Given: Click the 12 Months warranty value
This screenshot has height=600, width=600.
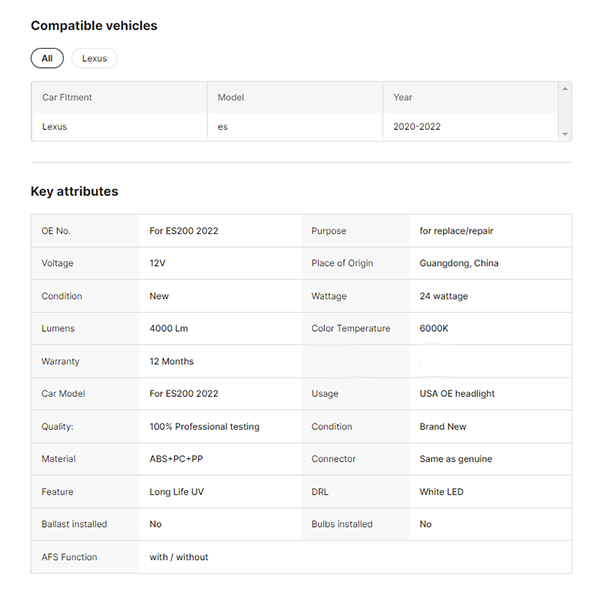Looking at the screenshot, I should 172,361.
